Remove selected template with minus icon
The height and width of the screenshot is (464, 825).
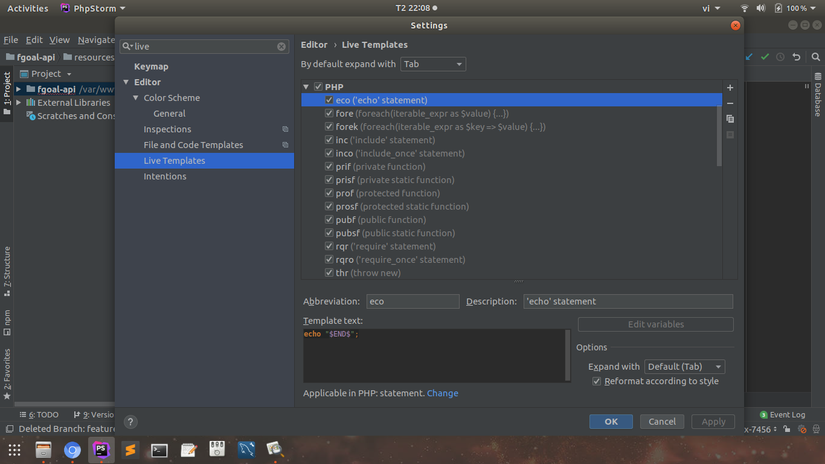[730, 103]
